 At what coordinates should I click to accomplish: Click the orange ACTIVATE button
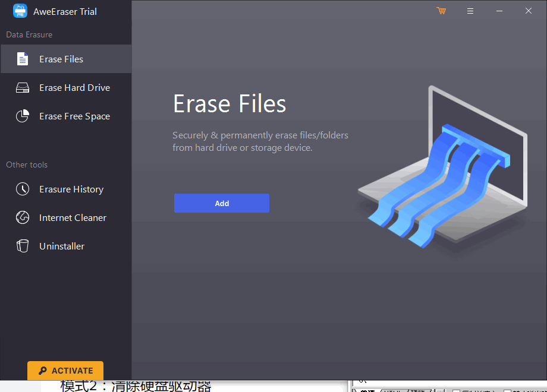[x=65, y=371]
